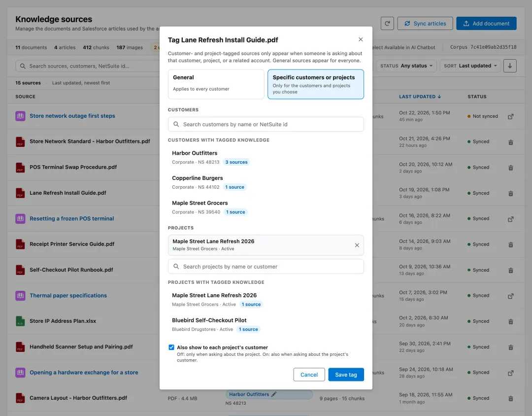Edit the Harbor Outfitters tag pencil icon
This screenshot has width=532, height=416.
[274, 394]
